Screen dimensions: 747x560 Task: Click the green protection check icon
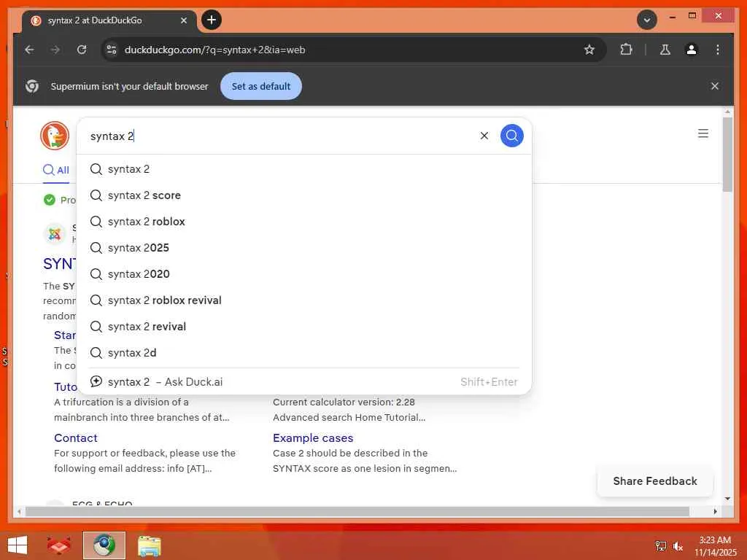(x=50, y=200)
